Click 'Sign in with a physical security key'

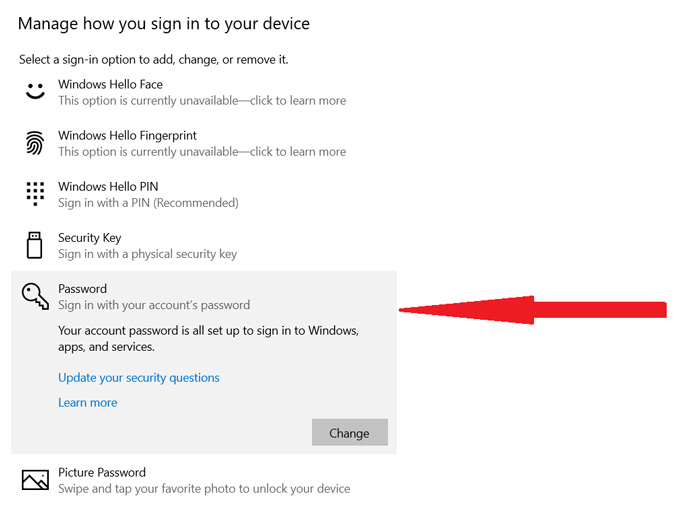147,254
